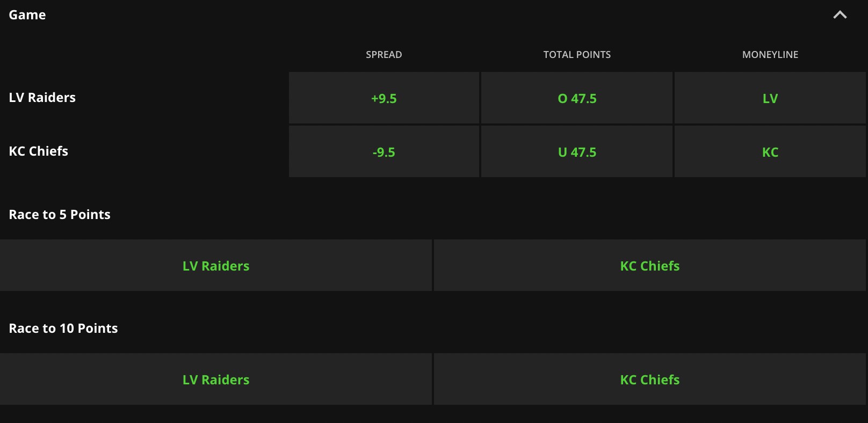Screen dimensions: 868x423
Task: Click the Race to 5 Points heading
Action: click(x=60, y=215)
